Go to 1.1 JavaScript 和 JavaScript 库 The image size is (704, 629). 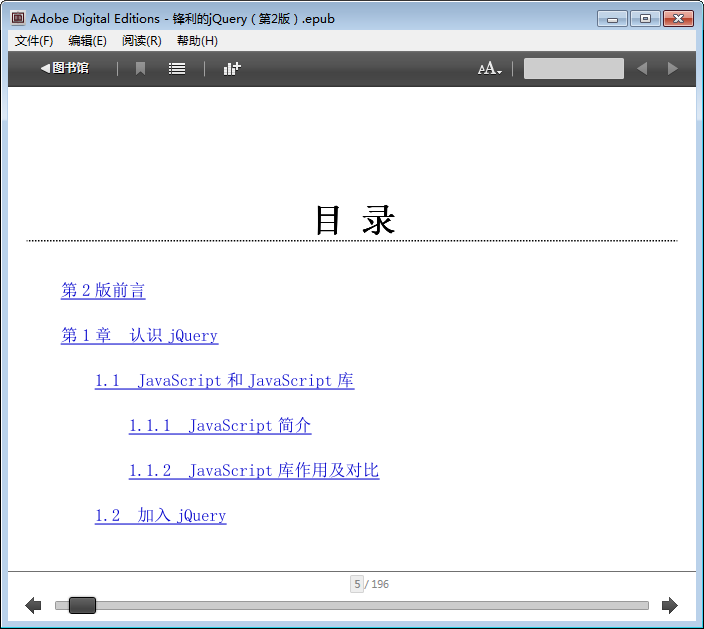pos(224,380)
